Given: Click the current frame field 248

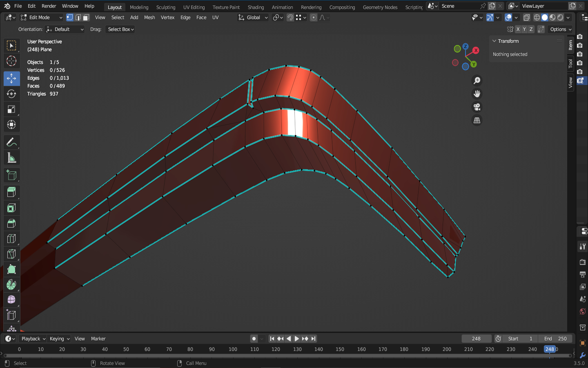Looking at the screenshot, I should [x=476, y=339].
